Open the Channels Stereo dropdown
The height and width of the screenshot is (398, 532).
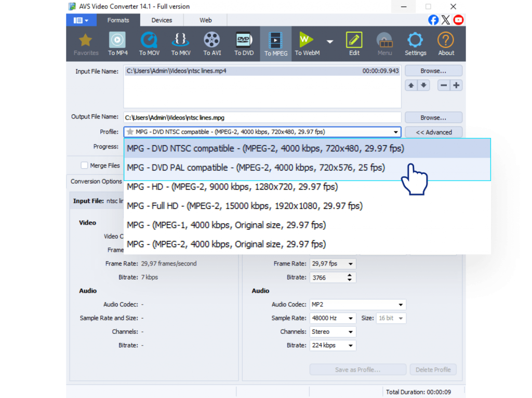(x=332, y=332)
